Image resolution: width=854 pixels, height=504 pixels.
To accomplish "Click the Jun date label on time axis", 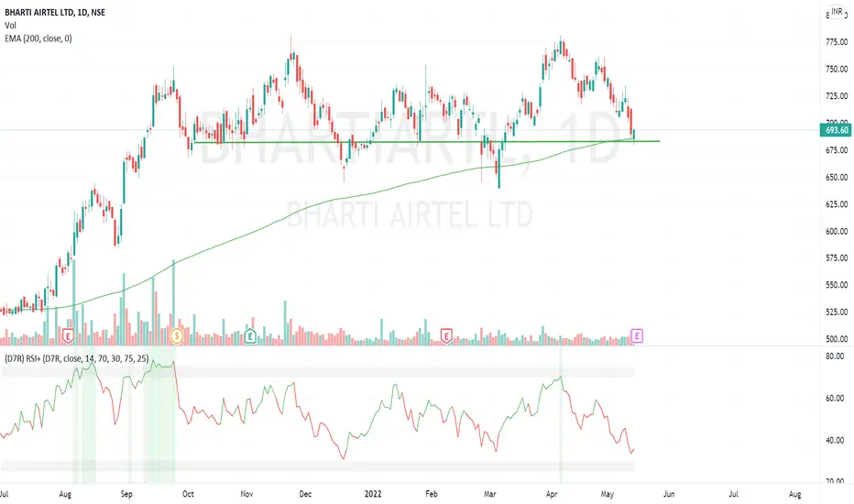I will pyautogui.click(x=669, y=494).
